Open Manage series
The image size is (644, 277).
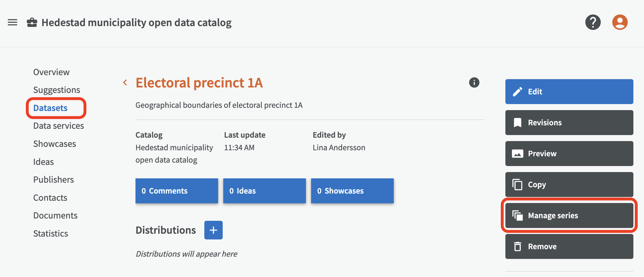click(x=569, y=215)
